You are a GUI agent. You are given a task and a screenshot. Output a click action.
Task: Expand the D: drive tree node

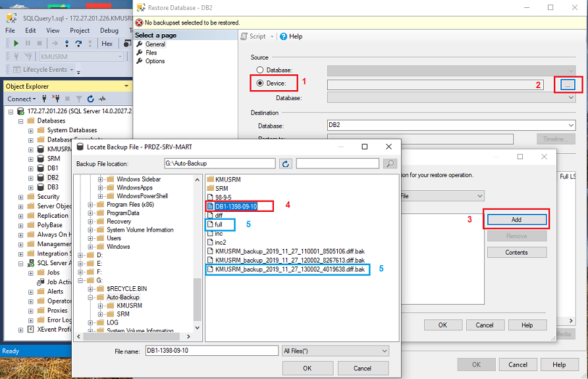82,255
